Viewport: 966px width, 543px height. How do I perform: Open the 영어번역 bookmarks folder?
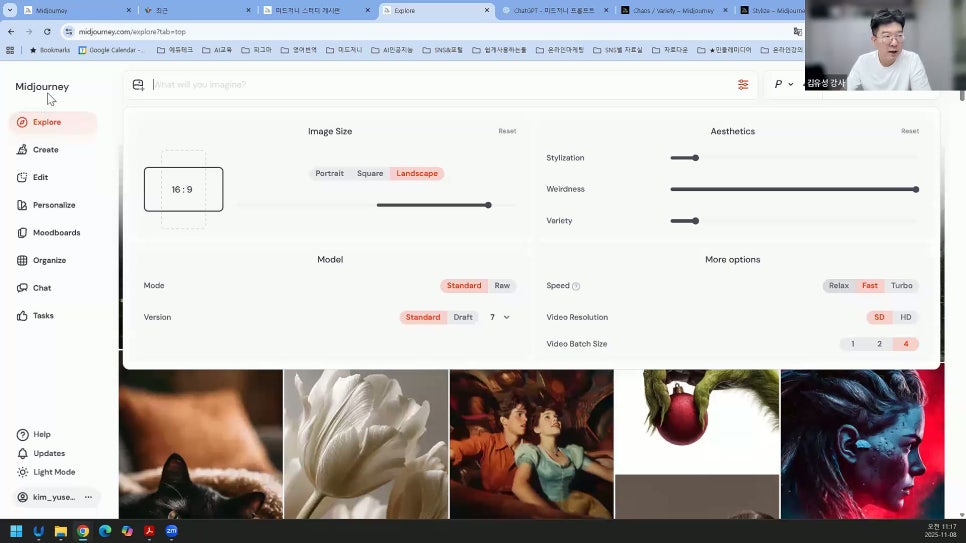298,50
